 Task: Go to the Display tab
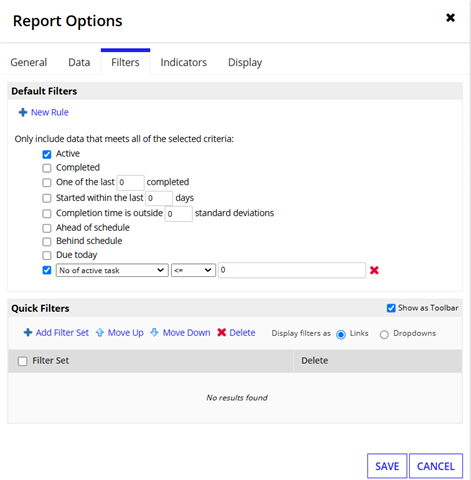click(245, 62)
